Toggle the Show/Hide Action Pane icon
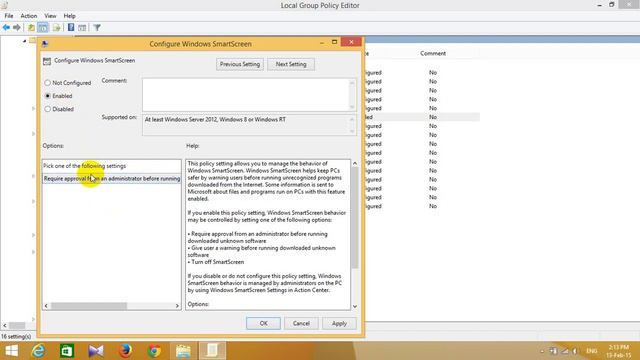Viewport: 640px width, 360px height. point(82,27)
